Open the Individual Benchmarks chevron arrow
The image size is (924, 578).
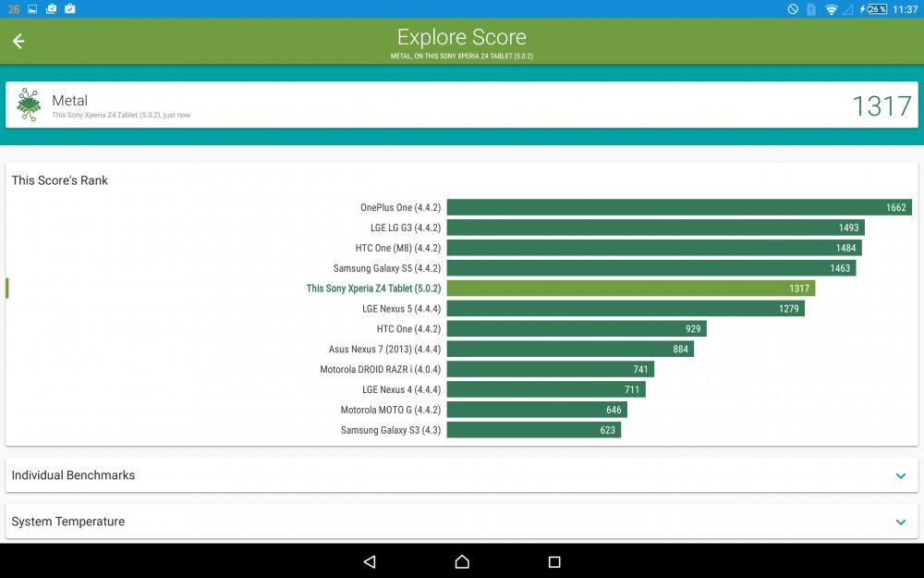900,475
